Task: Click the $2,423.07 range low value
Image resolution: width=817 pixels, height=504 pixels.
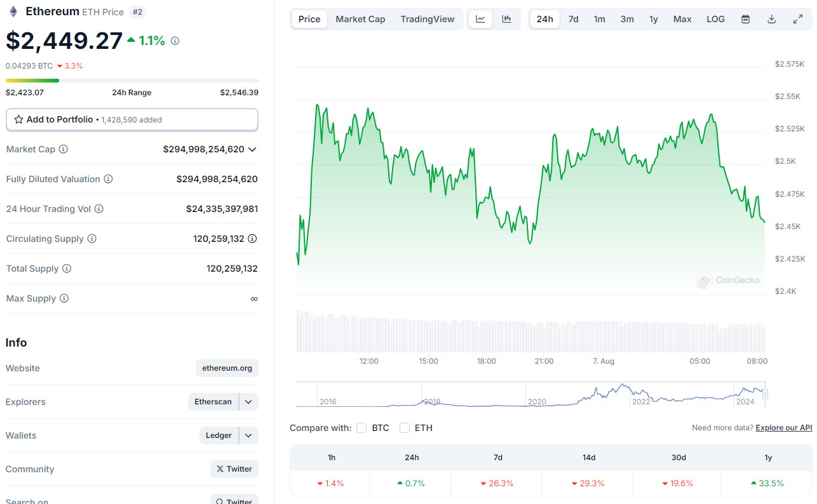Action: click(x=25, y=92)
